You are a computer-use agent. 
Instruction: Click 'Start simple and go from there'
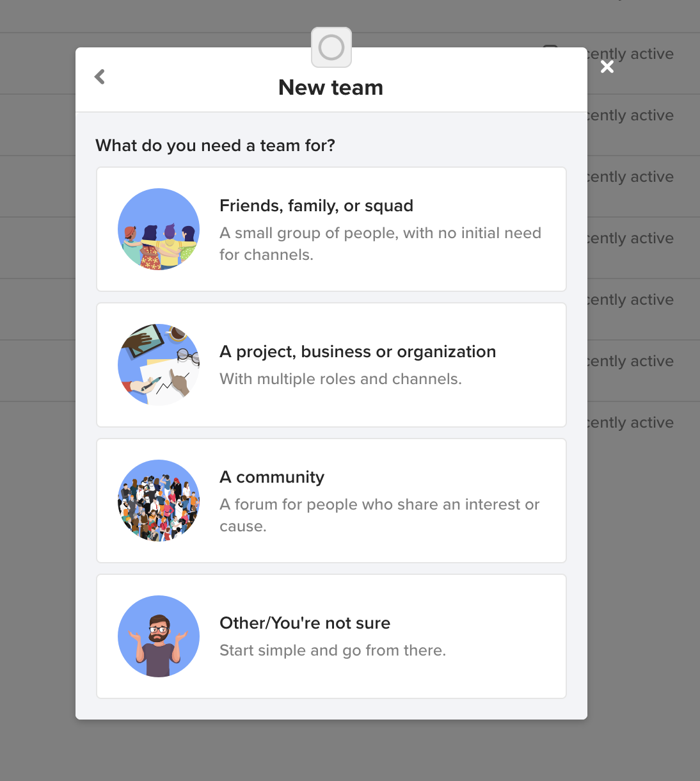[333, 650]
